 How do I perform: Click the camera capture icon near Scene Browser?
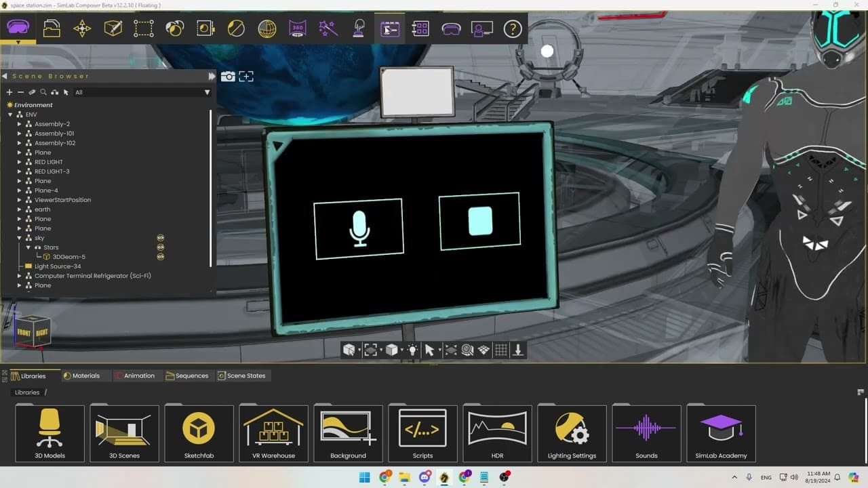pyautogui.click(x=228, y=76)
